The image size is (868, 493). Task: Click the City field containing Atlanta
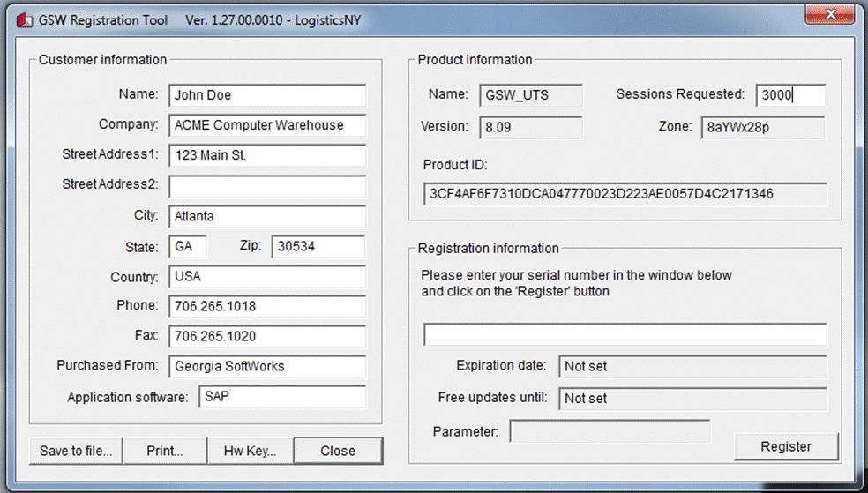(267, 216)
